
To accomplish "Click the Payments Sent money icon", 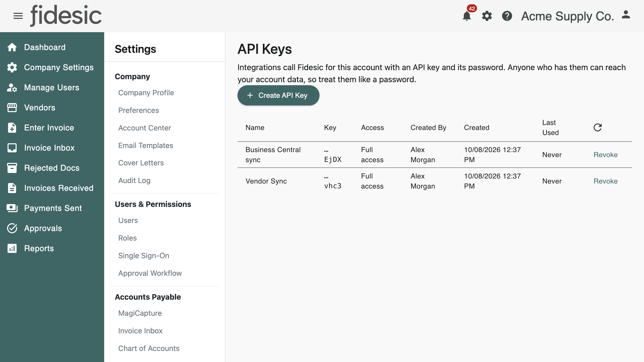I will click(x=12, y=208).
